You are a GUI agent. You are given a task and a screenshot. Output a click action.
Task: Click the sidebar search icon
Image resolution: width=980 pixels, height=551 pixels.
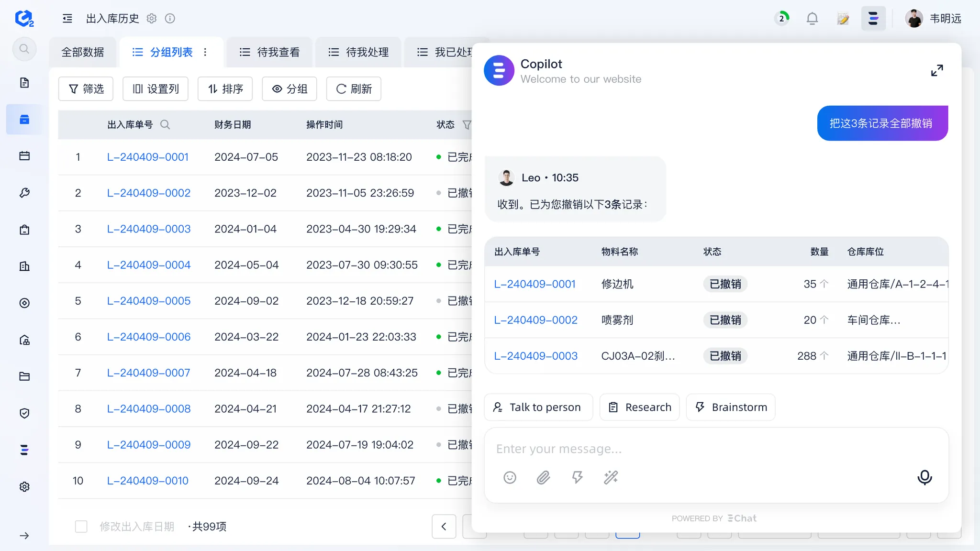point(24,49)
